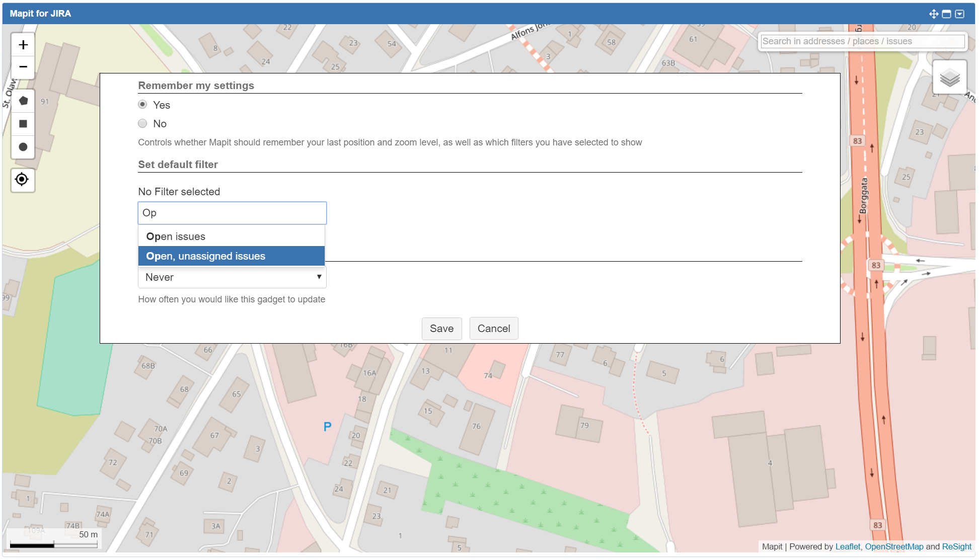The image size is (979, 560).
Task: Select the circle draw tool
Action: pos(23,147)
